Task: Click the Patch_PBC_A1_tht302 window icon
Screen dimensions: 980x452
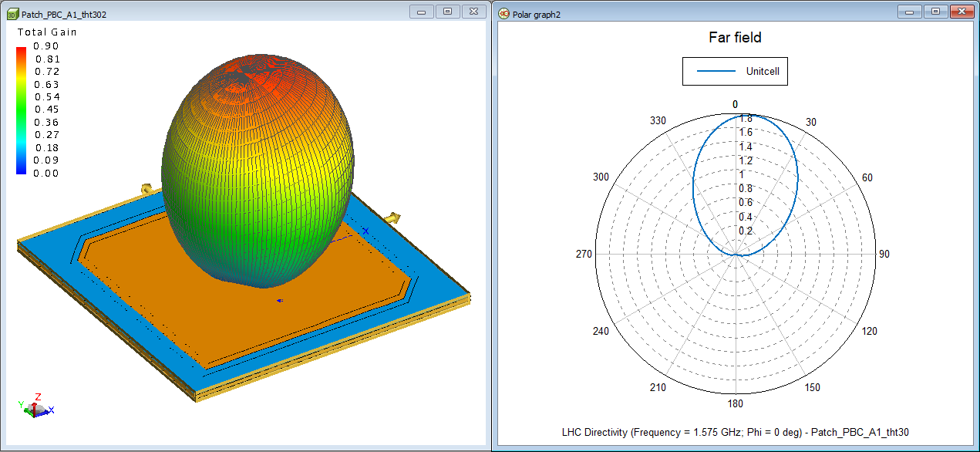Action: point(12,14)
